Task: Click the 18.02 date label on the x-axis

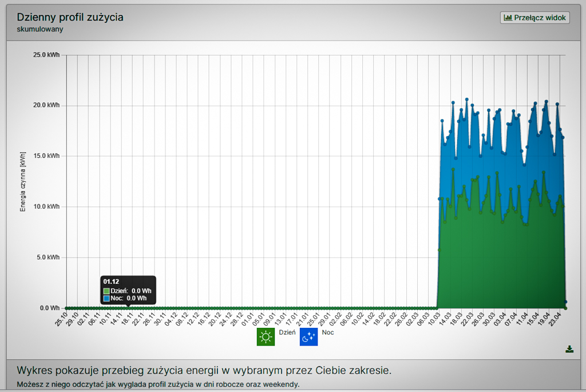Action: click(x=379, y=319)
